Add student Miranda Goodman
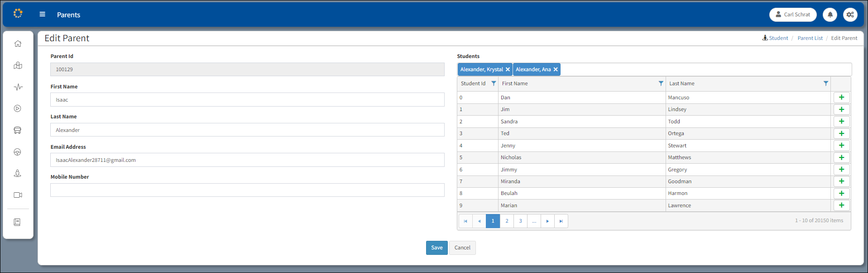Screen dimensions: 868x273 click(x=841, y=181)
